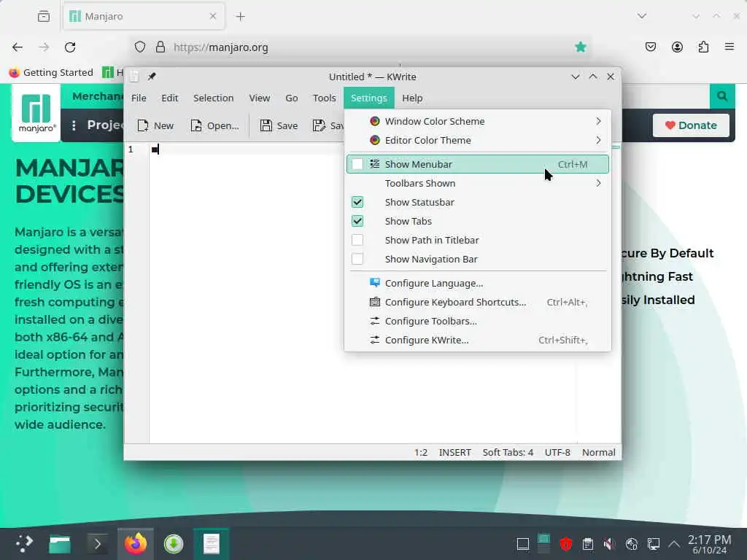Open the File menu in KWrite
747x560 pixels.
point(139,98)
